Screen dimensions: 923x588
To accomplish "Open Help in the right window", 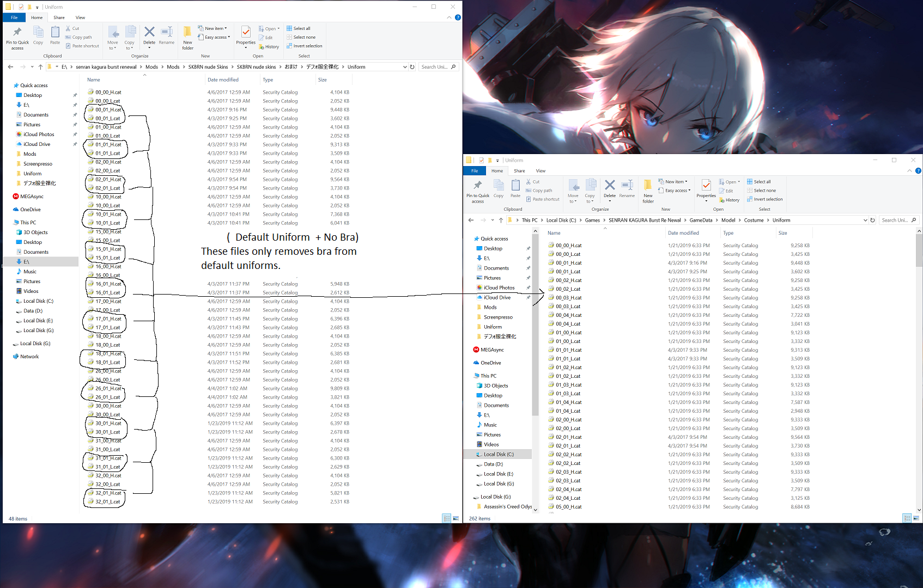I will (x=918, y=171).
